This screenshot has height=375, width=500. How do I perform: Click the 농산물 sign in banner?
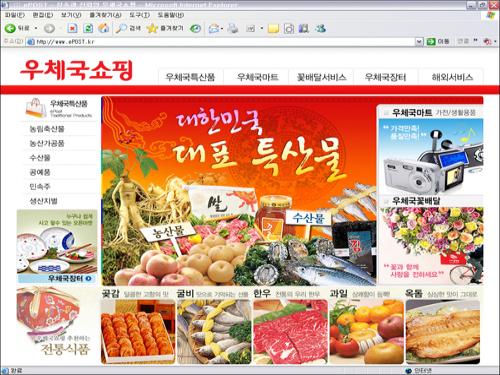point(168,231)
